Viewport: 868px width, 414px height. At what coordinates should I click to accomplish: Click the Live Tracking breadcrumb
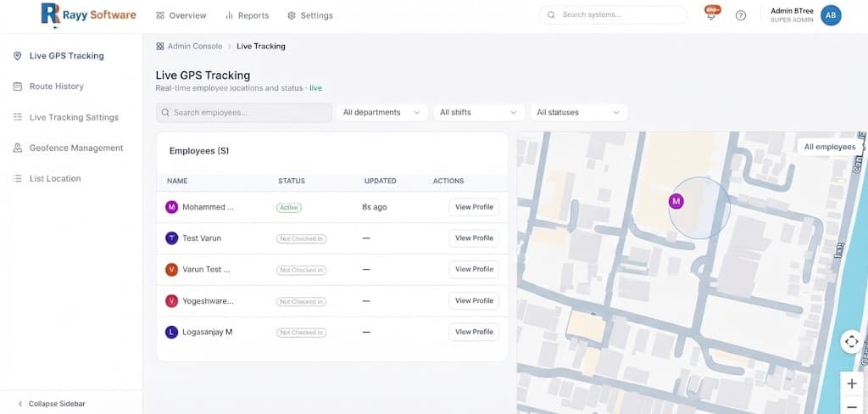coord(261,47)
